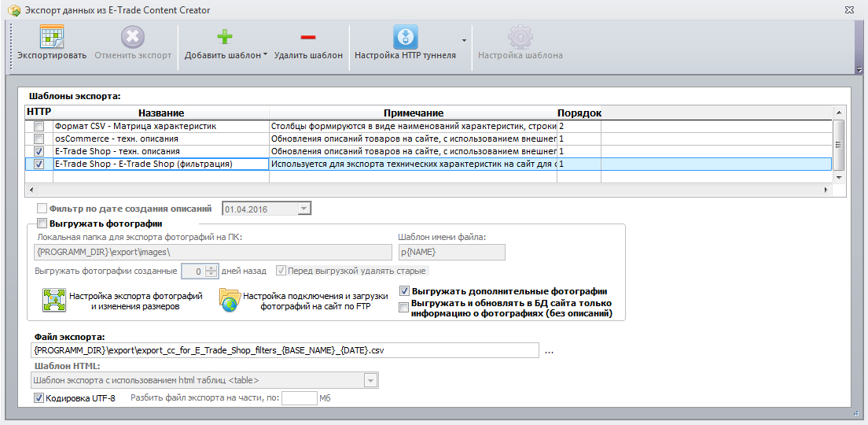Viewport: 868px width, 425px height.
Task: Click the HTTP column header
Action: (39, 112)
